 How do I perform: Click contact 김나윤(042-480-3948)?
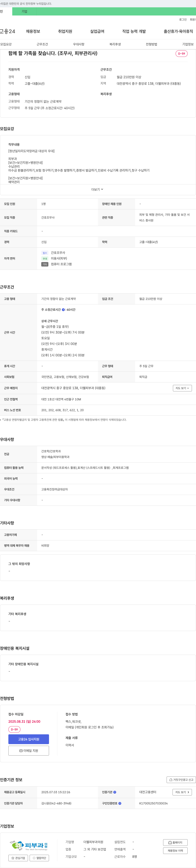56,803
